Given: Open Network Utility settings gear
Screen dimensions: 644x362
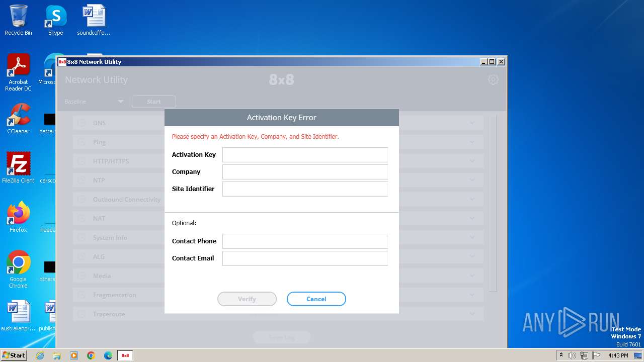Looking at the screenshot, I should tap(493, 80).
